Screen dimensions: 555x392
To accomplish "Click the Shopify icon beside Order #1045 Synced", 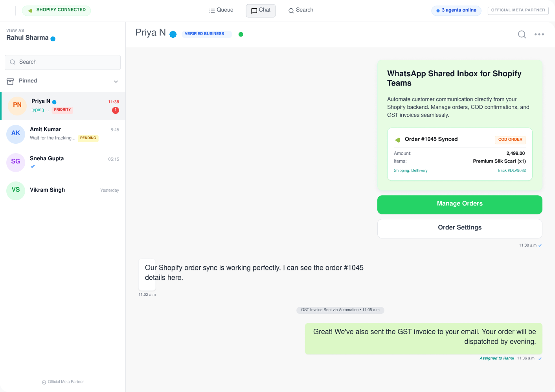I will [x=398, y=140].
